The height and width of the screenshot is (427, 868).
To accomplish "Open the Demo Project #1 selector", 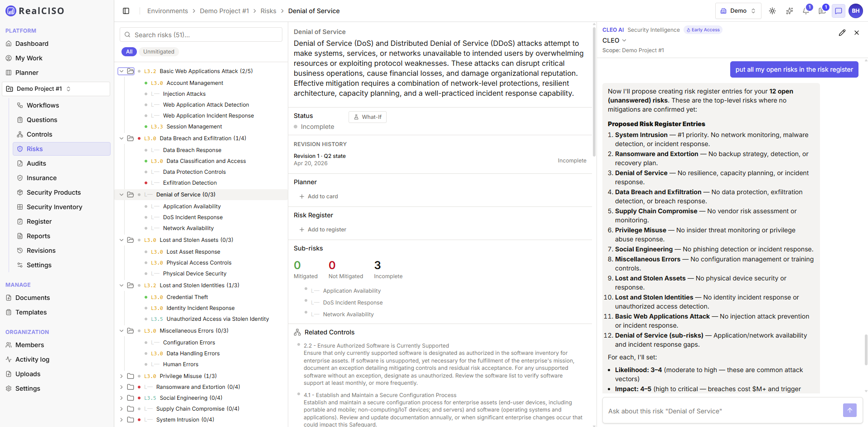I will [56, 89].
